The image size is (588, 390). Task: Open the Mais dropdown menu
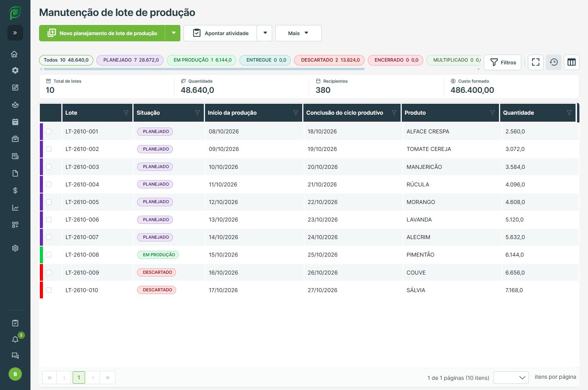coord(298,33)
